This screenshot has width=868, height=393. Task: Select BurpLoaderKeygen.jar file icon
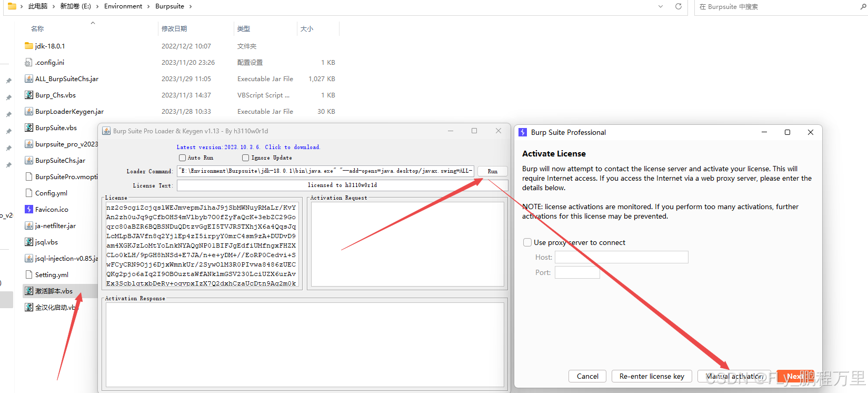tap(29, 111)
